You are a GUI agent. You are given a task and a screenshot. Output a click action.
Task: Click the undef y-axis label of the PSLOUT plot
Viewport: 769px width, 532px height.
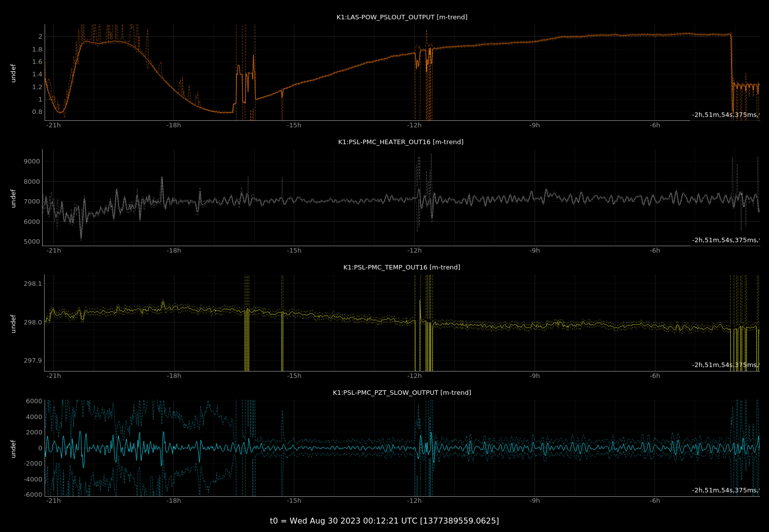click(x=13, y=73)
